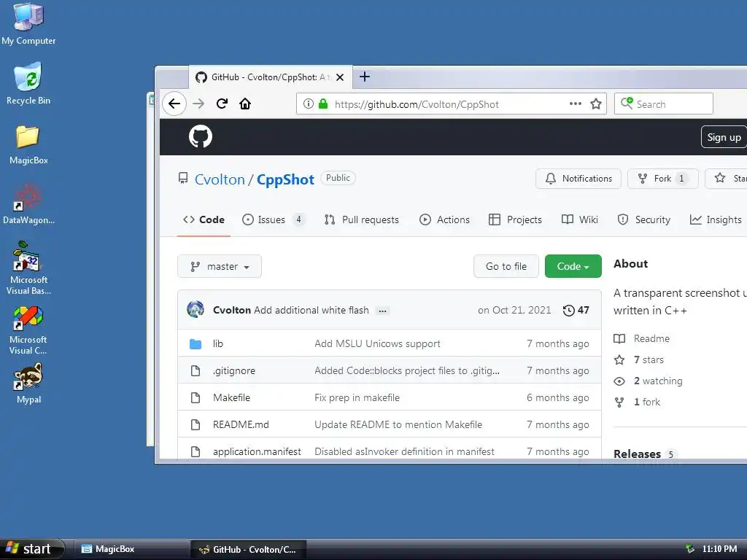The image size is (747, 560).
Task: Click the 7 stars link
Action: point(649,359)
